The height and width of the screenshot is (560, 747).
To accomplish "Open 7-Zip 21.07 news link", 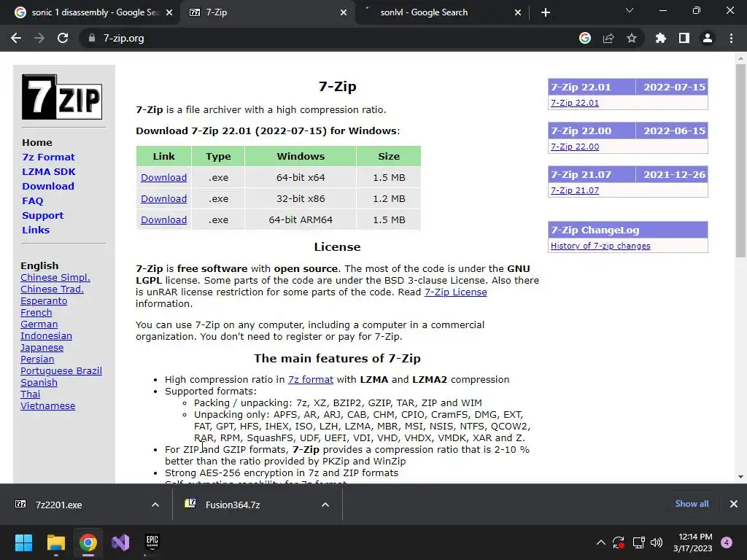I will click(x=575, y=190).
